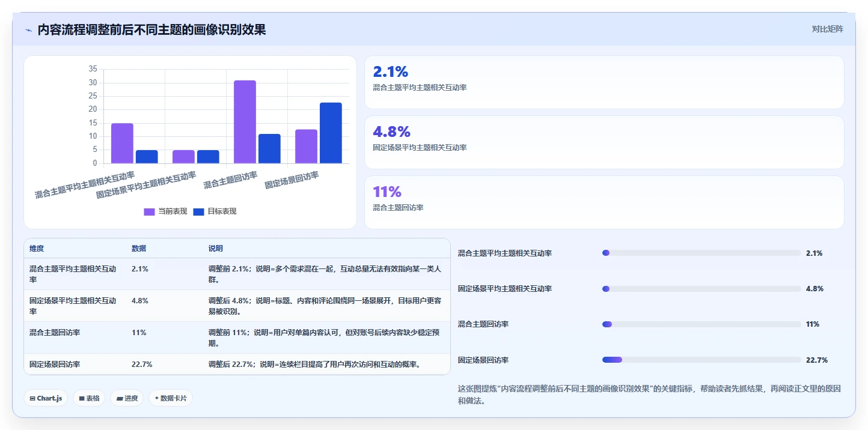Viewport: 868px width, 430px height.
Task: Click the purple bar for 混合主题平均主题相关互动率
Action: pos(122,144)
